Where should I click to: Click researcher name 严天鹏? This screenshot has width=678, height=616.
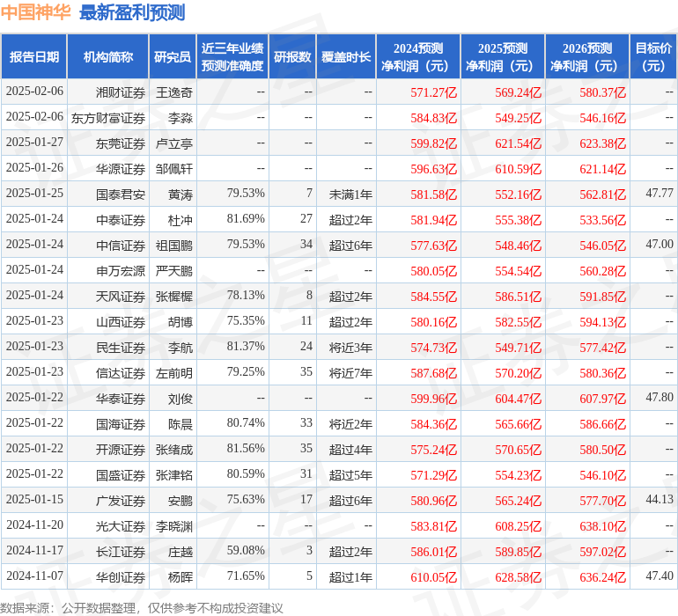point(173,271)
